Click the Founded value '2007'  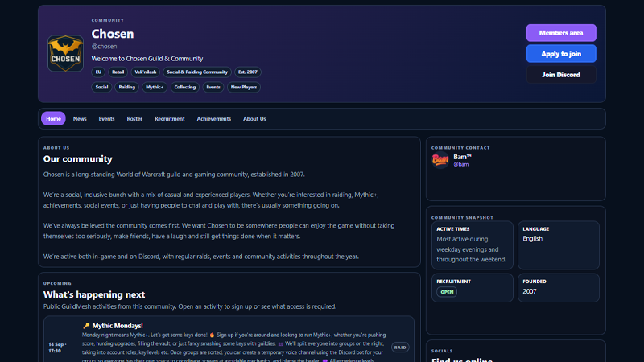(530, 291)
